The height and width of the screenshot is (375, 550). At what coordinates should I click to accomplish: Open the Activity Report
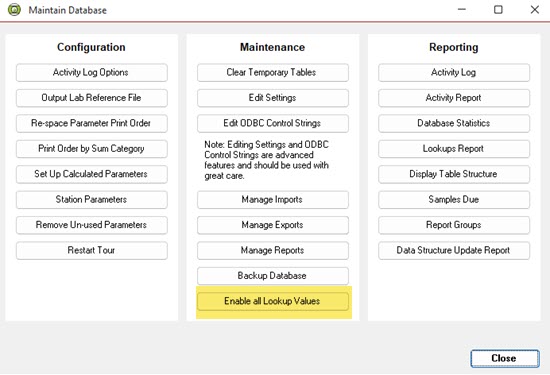[x=454, y=98]
